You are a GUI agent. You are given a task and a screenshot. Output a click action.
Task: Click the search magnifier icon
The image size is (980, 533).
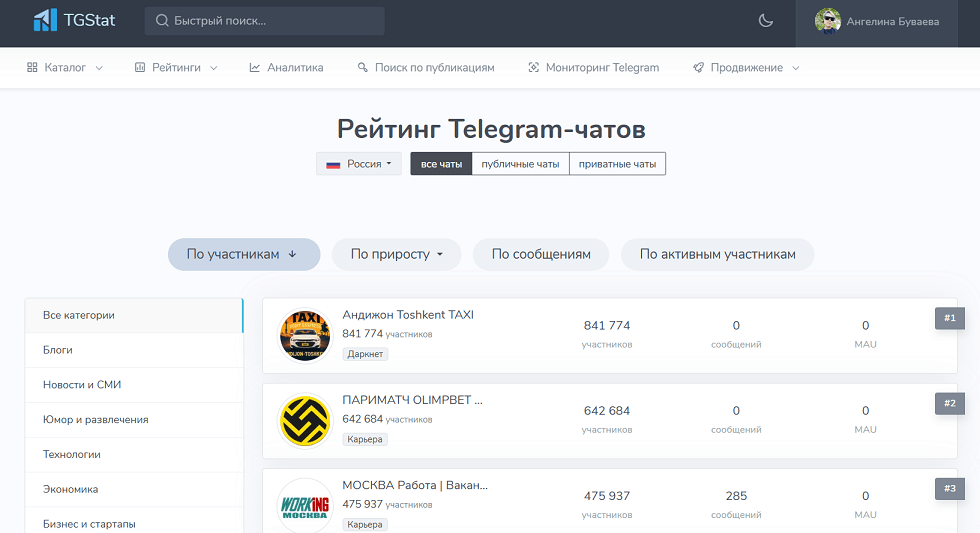[x=162, y=21]
